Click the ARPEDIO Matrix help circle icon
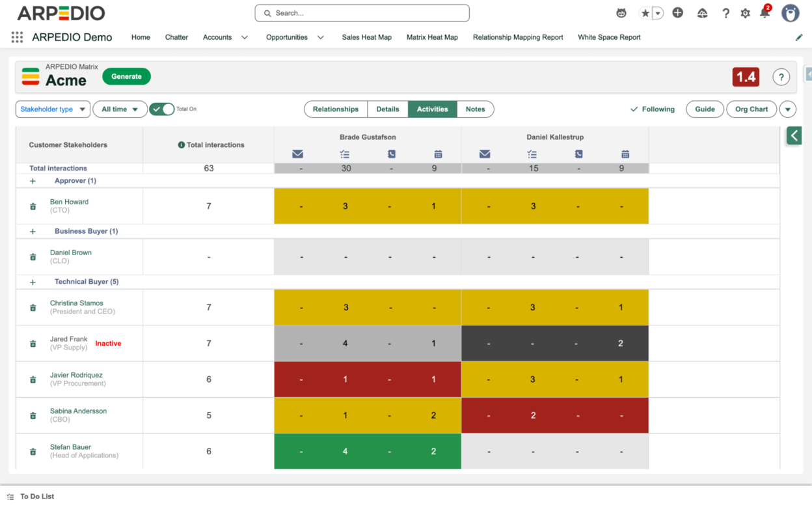Screen dimensions: 812x507 (781, 77)
